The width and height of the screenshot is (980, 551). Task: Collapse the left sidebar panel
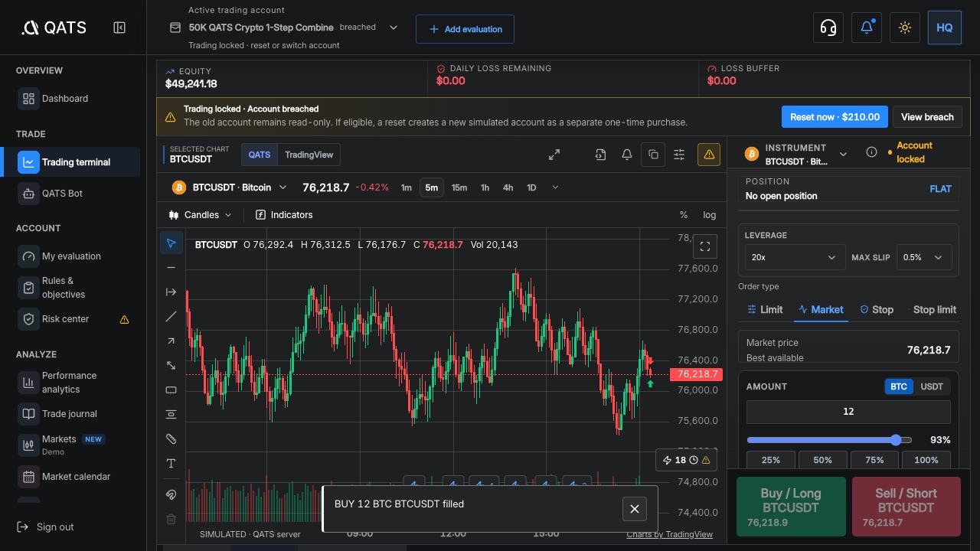[x=119, y=28]
